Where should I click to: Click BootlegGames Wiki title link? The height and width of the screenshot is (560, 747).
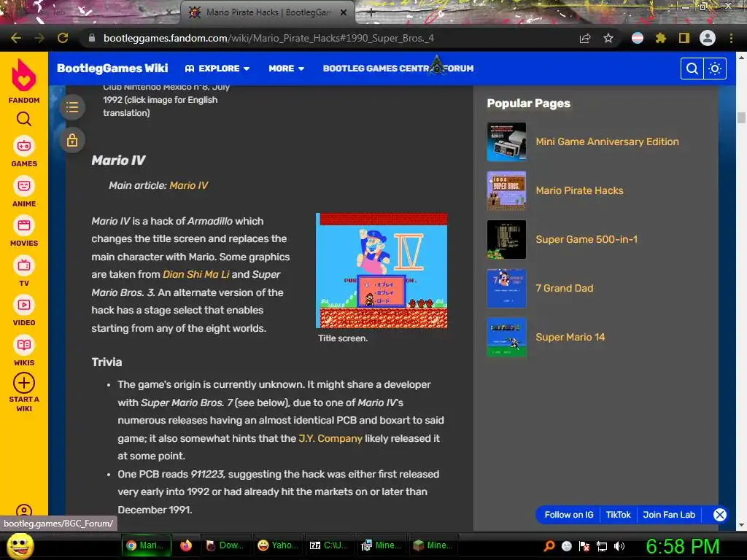tap(112, 68)
